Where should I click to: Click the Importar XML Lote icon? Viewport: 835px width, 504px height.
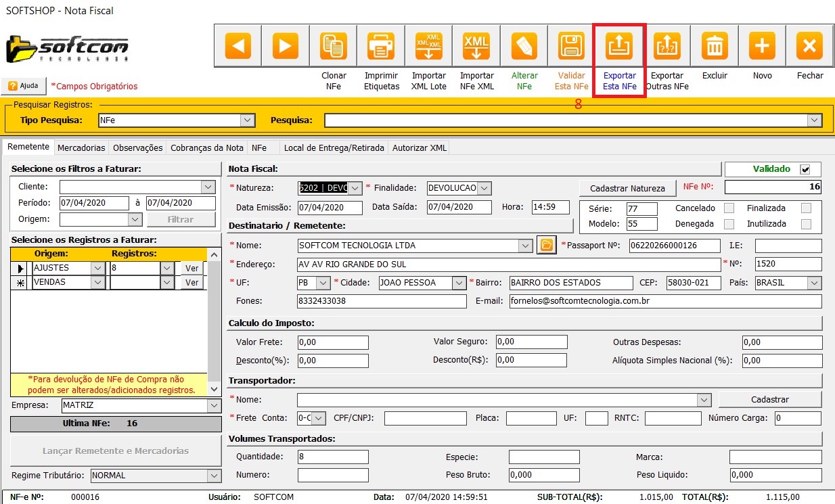tap(428, 46)
